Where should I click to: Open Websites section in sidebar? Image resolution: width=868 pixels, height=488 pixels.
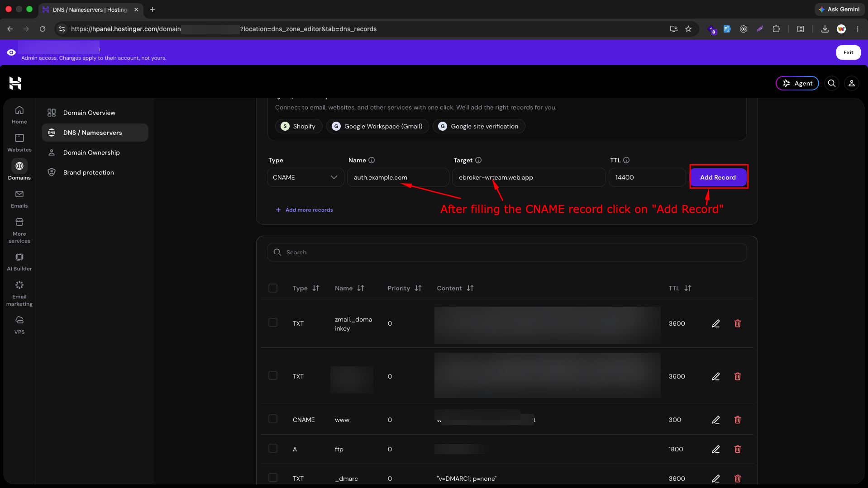(19, 143)
